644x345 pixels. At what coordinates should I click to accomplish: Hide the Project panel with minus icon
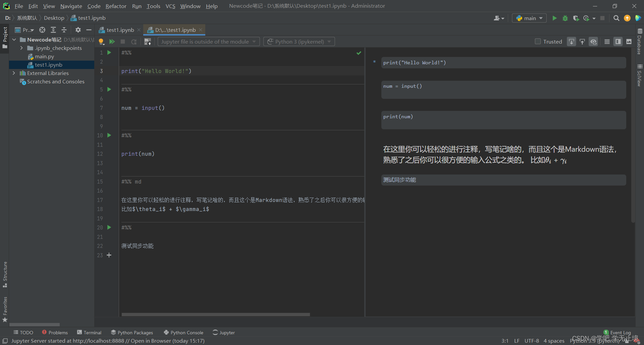(89, 30)
